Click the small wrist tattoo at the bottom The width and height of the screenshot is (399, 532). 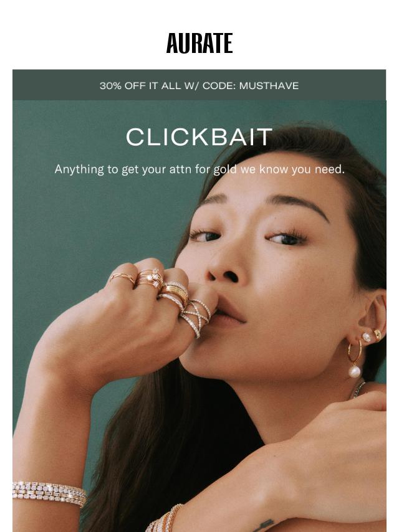pos(264,525)
